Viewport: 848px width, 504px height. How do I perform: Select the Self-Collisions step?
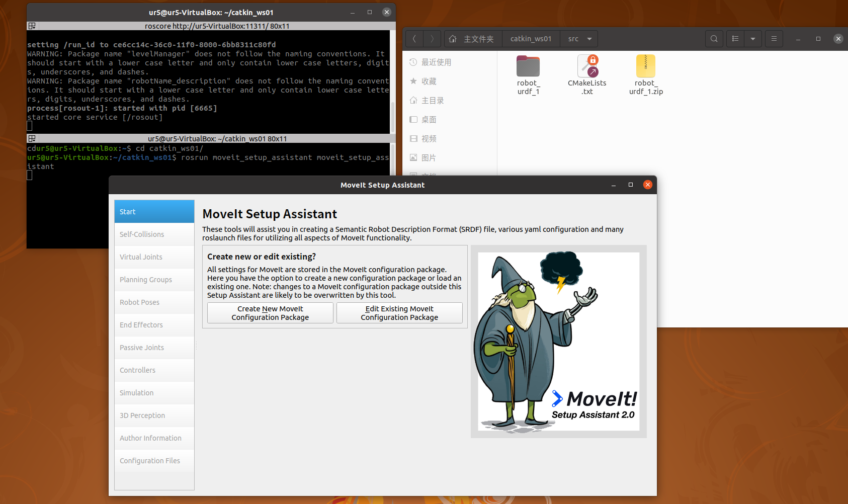point(154,234)
